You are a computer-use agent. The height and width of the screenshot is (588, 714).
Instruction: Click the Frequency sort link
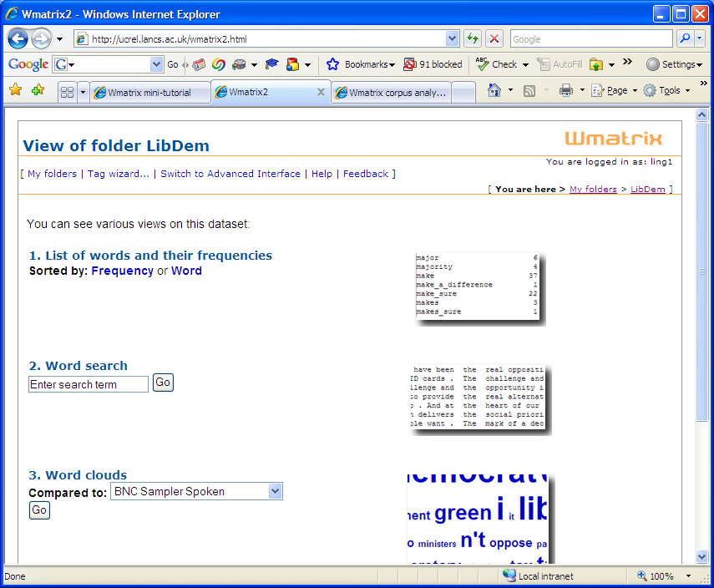[122, 271]
